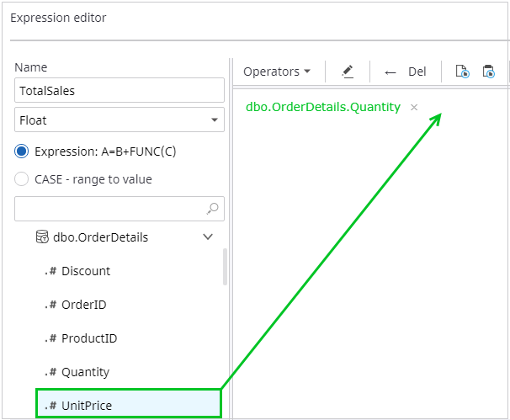The height and width of the screenshot is (420, 510).
Task: Open the Operators dropdown menu
Action: tap(276, 72)
